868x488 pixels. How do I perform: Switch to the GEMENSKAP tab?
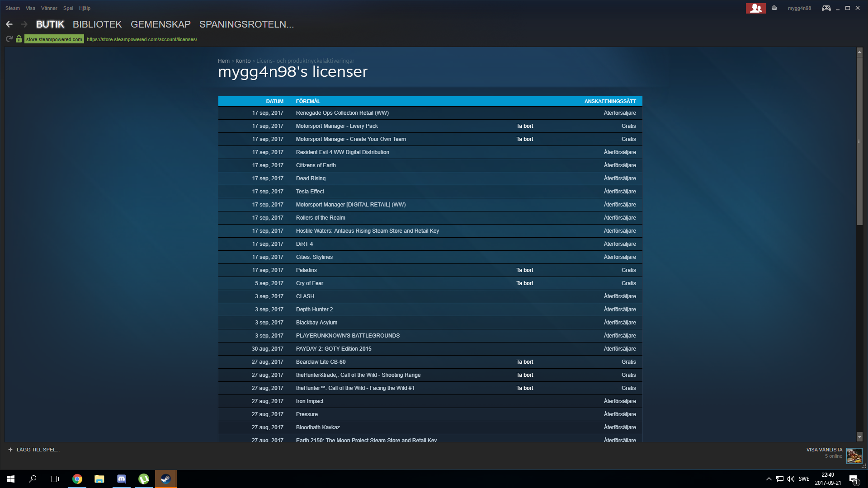tap(160, 24)
